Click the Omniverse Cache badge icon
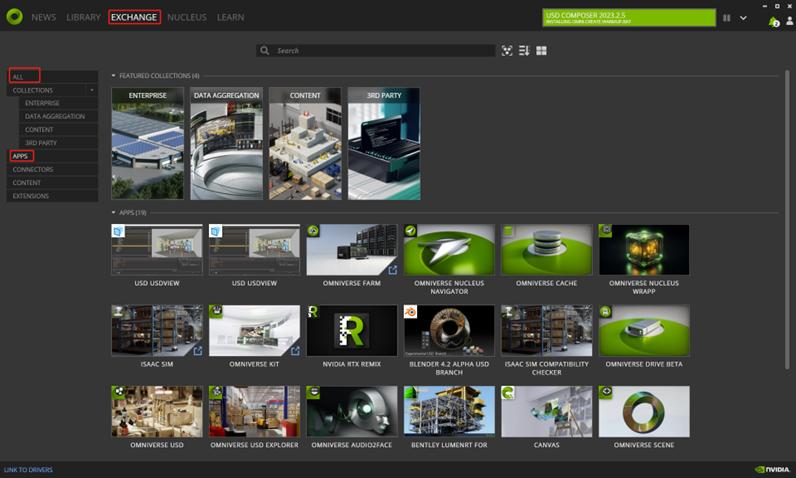Image resolution: width=796 pixels, height=478 pixels. 508,231
